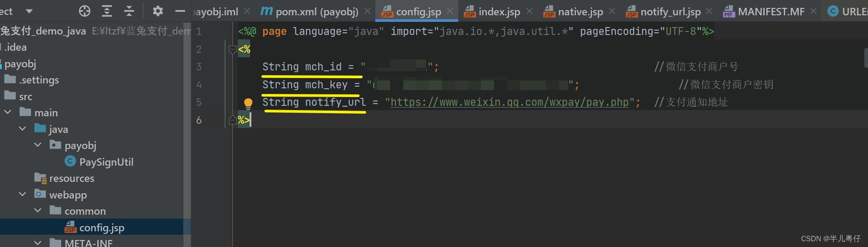868x247 pixels.
Task: Click the fold end marker at line 6
Action: click(233, 120)
